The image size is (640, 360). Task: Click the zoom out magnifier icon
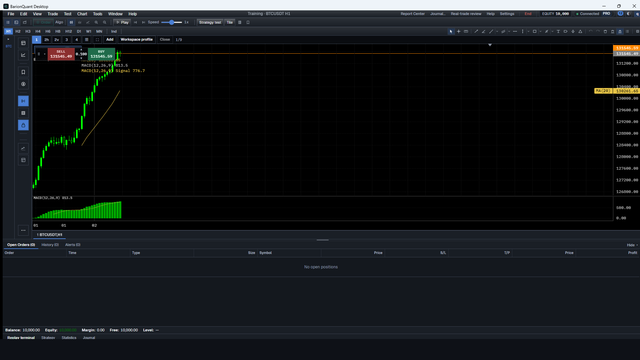[105, 22]
